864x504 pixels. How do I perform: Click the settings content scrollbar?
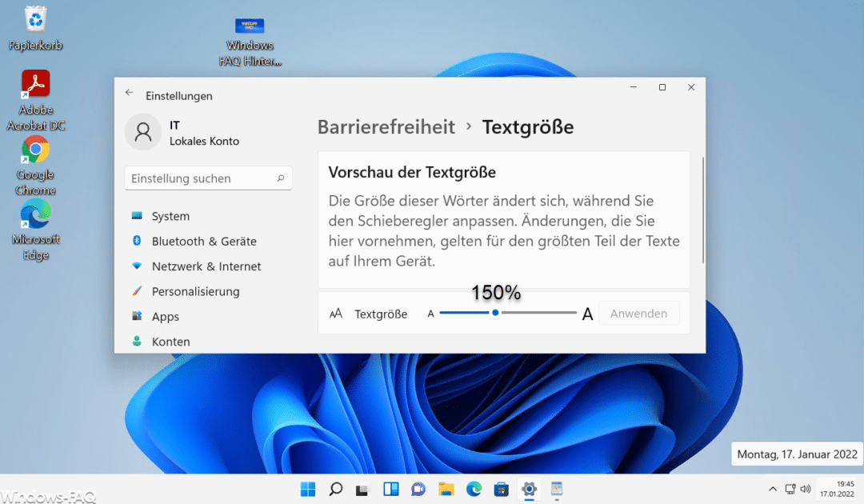tap(702, 210)
